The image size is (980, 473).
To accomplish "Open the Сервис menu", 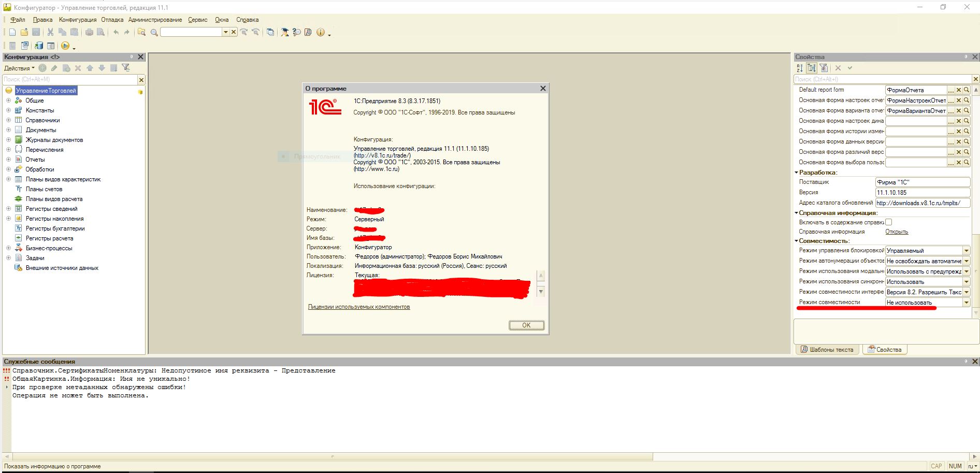I will coord(197,20).
